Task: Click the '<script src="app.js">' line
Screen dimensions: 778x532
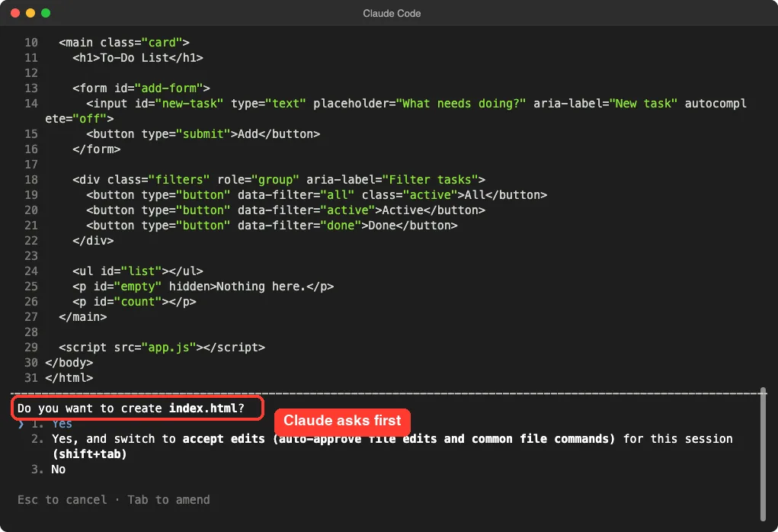Action: click(162, 348)
